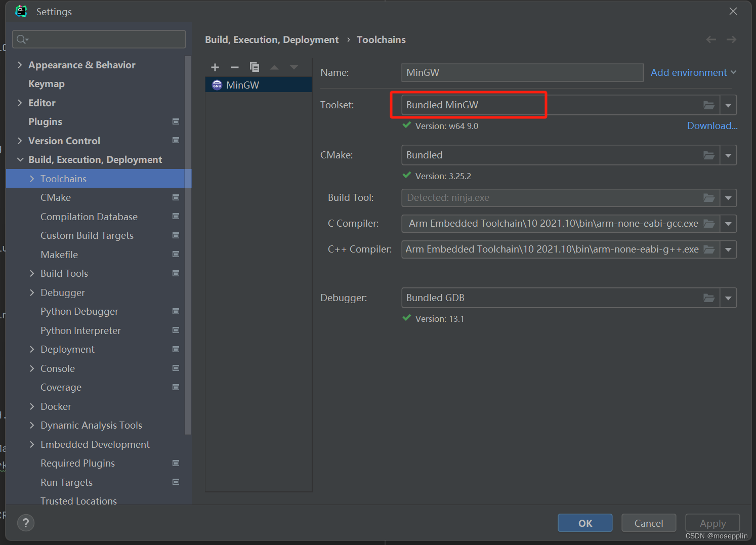Viewport: 756px width, 545px height.
Task: Click the Apply button
Action: pyautogui.click(x=712, y=523)
